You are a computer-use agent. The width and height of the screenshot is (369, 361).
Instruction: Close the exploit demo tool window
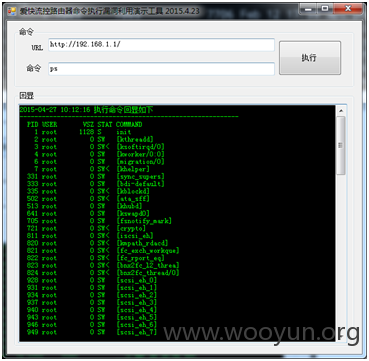coord(348,9)
